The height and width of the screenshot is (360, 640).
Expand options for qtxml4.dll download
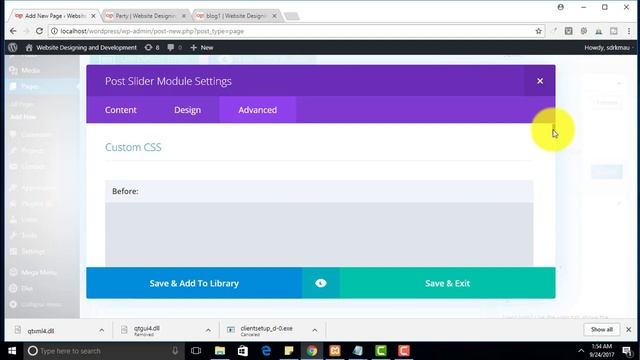click(x=102, y=330)
